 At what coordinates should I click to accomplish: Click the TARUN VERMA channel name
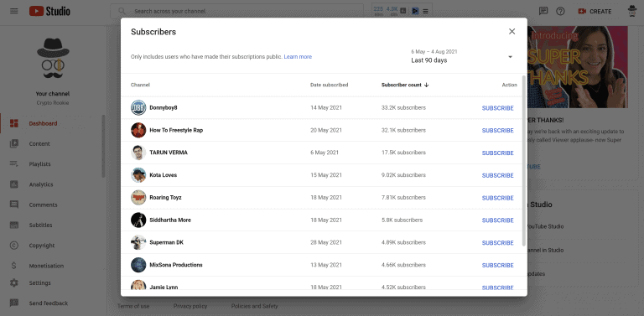(x=169, y=153)
